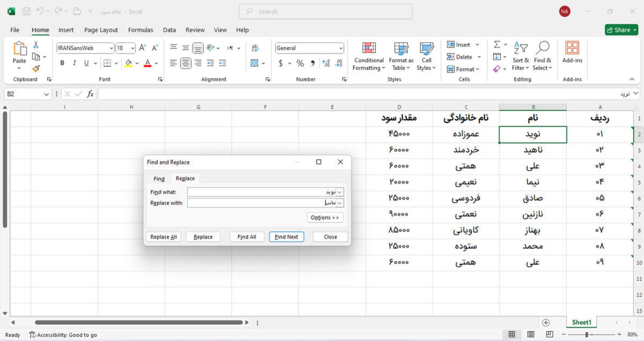Open Format cells menu

[x=463, y=69]
